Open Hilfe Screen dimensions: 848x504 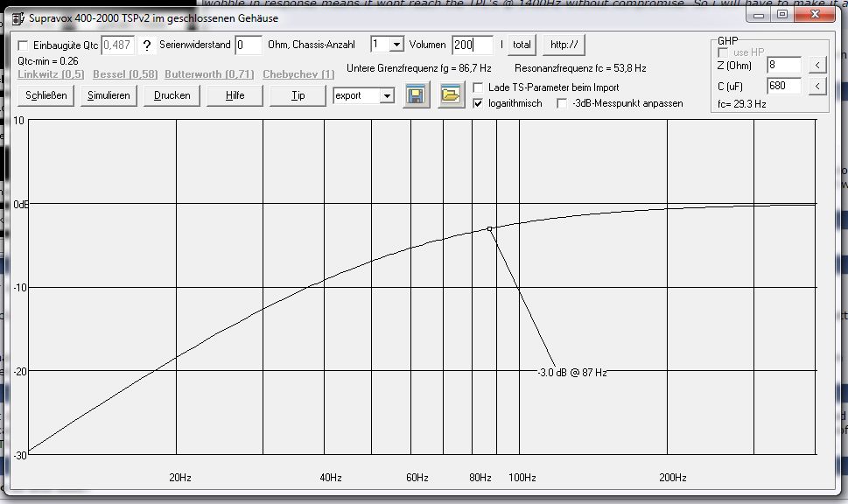pos(235,95)
